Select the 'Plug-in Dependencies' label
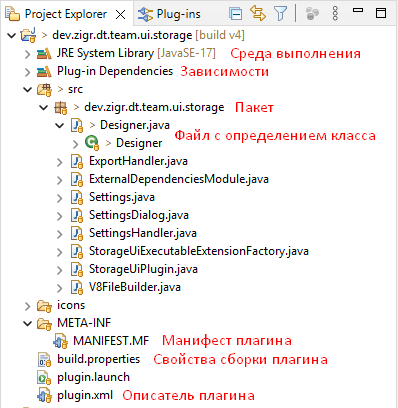This screenshot has height=408, width=398. 115,71
